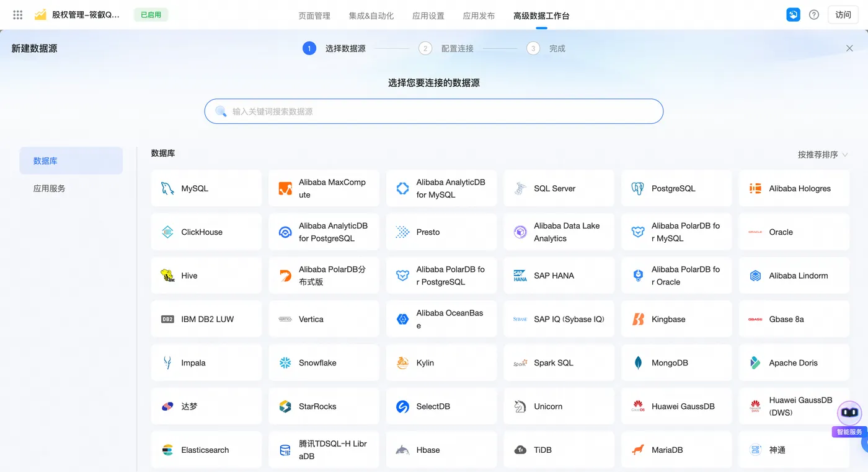The image size is (868, 472).
Task: Select the MongoDB leaf icon
Action: click(638, 363)
